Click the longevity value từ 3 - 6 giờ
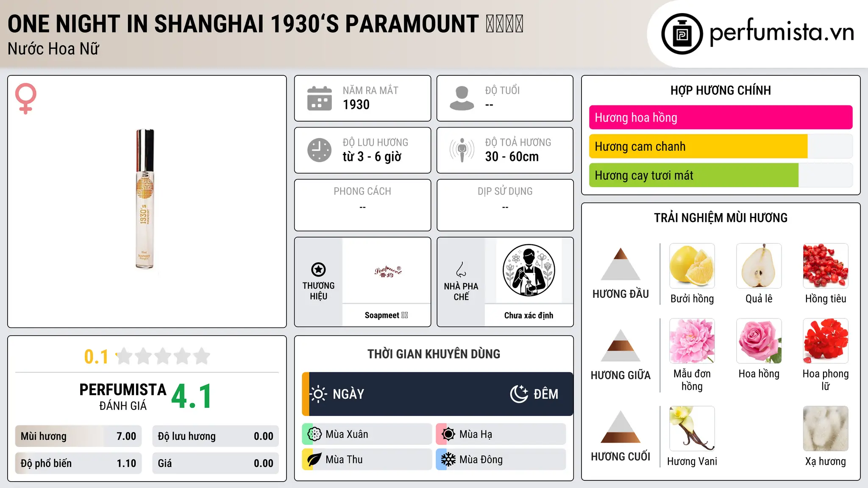The image size is (868, 488). (372, 157)
